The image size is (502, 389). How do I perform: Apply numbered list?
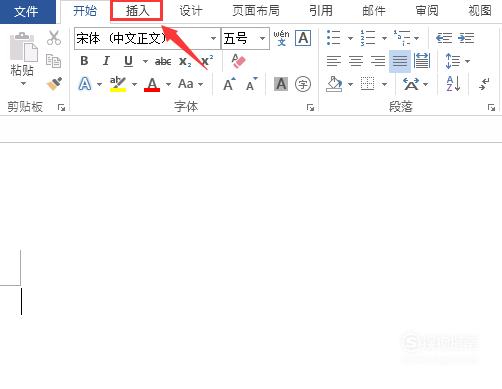(x=368, y=38)
